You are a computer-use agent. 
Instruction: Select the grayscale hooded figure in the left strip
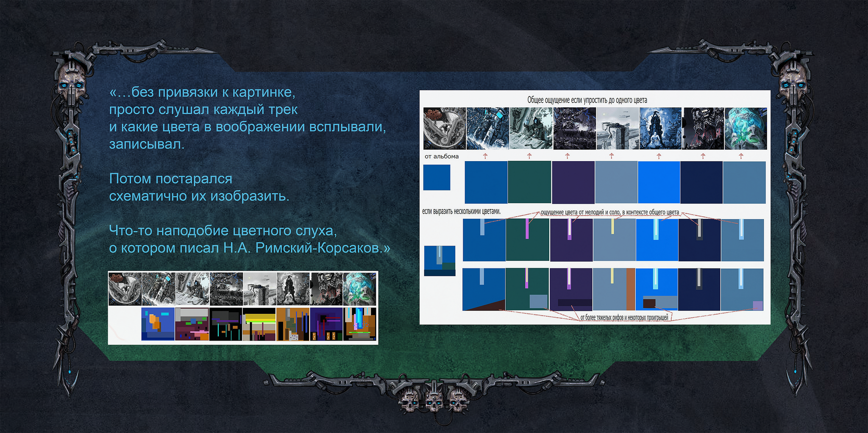(192, 289)
